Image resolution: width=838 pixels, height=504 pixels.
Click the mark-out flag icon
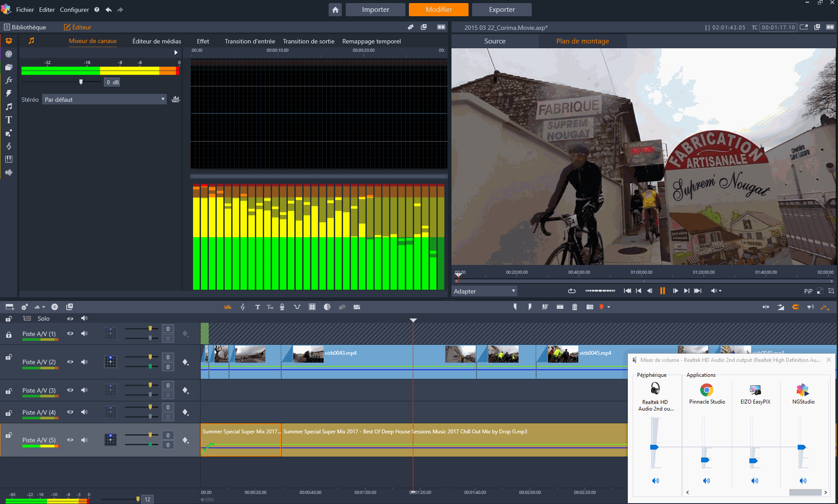tap(530, 307)
